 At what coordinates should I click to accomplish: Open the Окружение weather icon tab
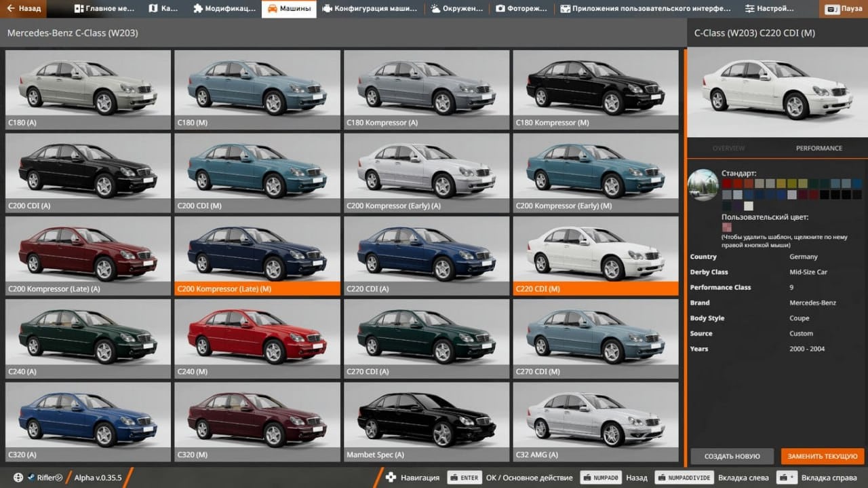click(436, 9)
